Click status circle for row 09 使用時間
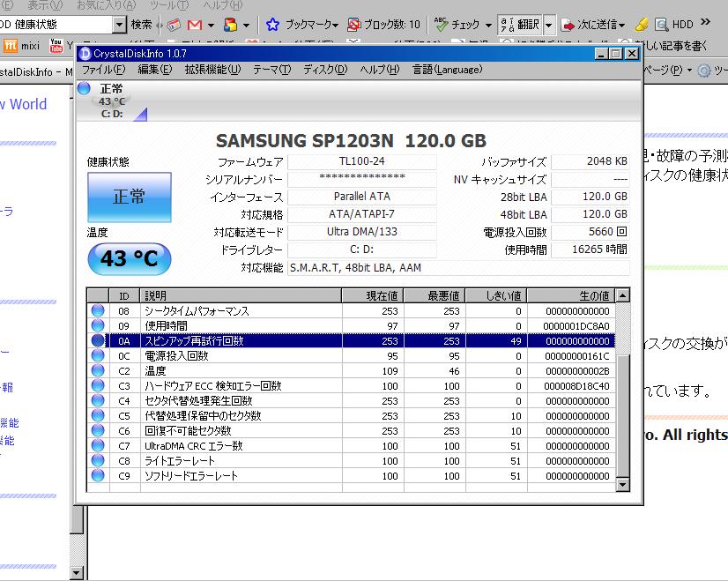Viewport: 728px width, 581px height. point(98,325)
